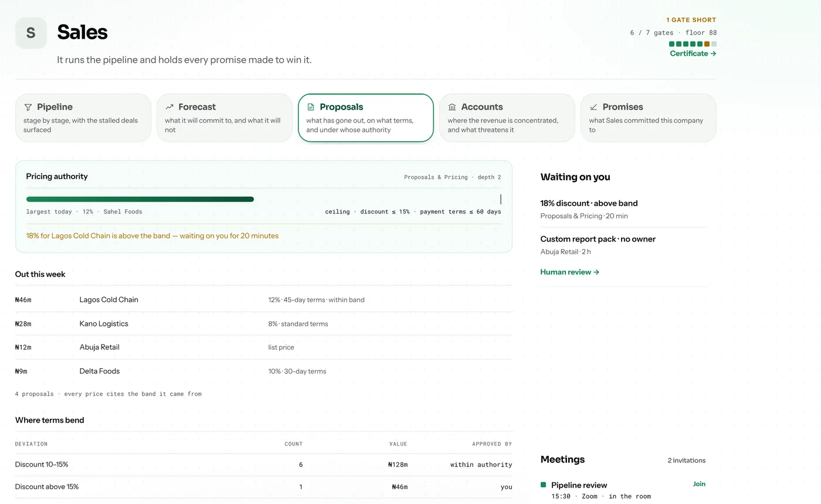Viewport: 821px width, 504px height.
Task: Click the "1 GATE SHORT" status label
Action: [691, 20]
